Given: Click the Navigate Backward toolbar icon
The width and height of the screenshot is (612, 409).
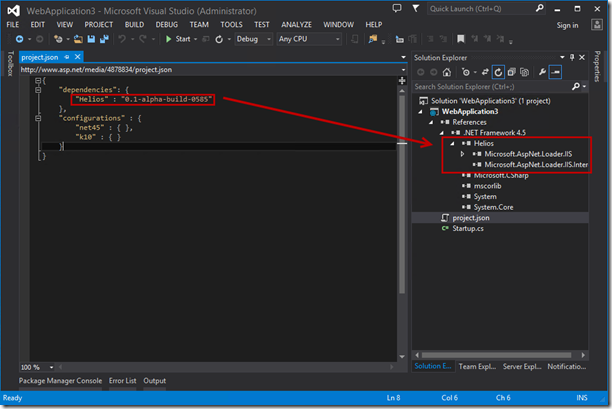Looking at the screenshot, I should pos(19,39).
